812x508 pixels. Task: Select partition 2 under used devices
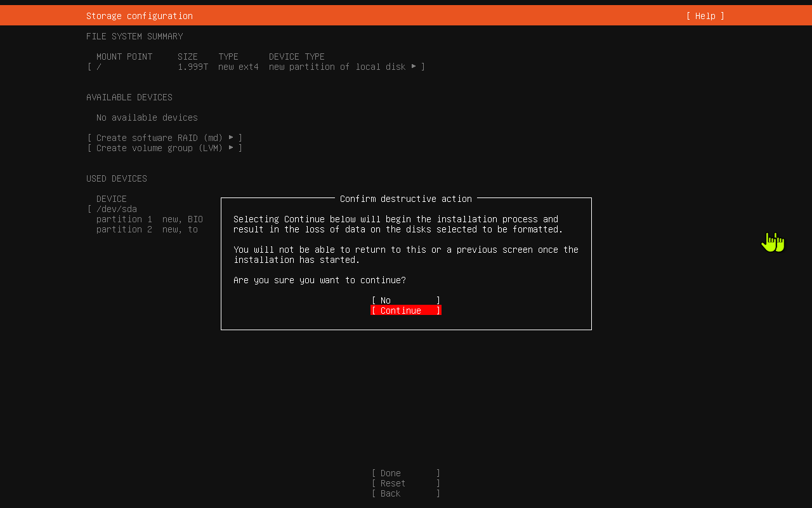tap(147, 229)
